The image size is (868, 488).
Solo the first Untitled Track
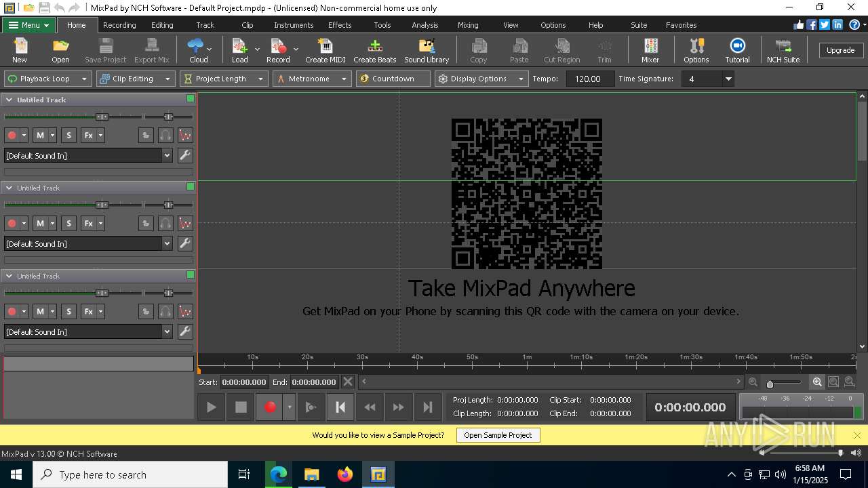click(x=68, y=135)
